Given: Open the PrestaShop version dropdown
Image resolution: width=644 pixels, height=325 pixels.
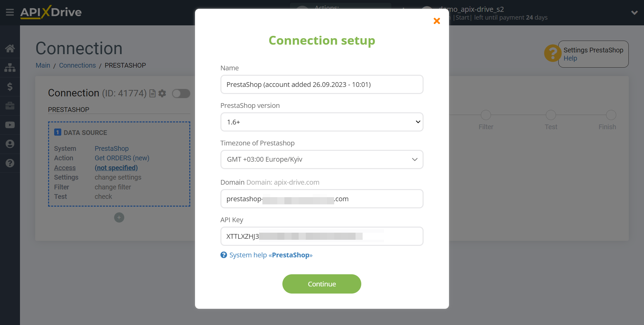Looking at the screenshot, I should click(322, 122).
